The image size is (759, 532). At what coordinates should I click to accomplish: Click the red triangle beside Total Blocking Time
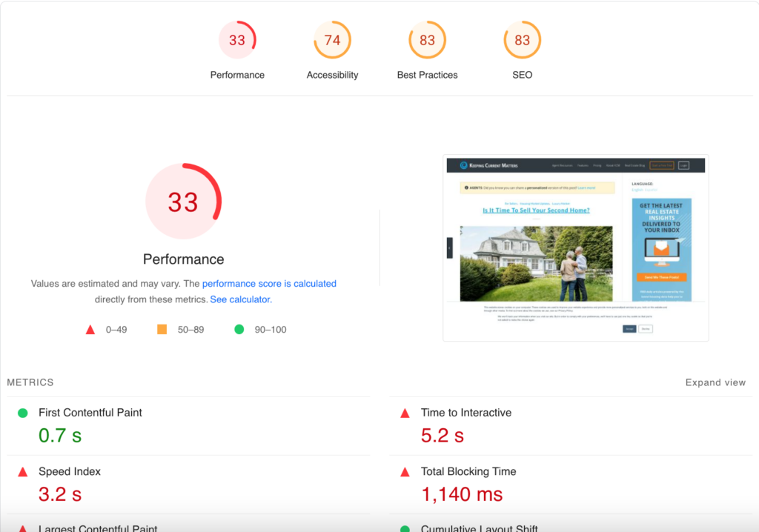[404, 471]
